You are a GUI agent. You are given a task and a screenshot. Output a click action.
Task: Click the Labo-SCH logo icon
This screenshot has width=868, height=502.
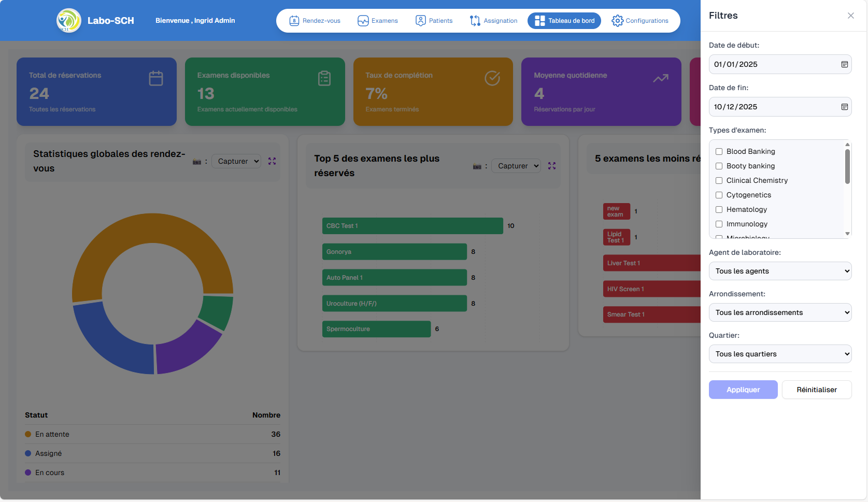pyautogui.click(x=69, y=21)
